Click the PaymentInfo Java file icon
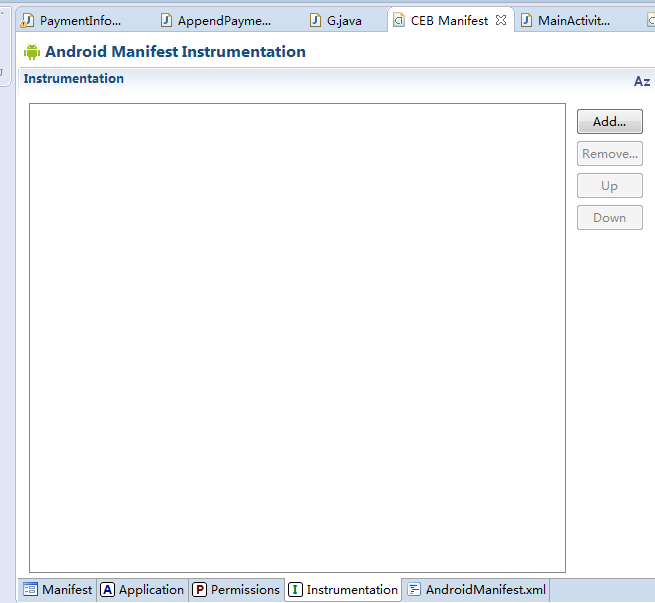This screenshot has height=603, width=655. pyautogui.click(x=28, y=20)
